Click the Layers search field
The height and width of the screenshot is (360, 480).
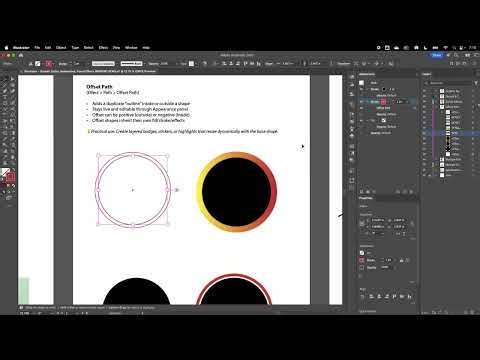click(448, 83)
